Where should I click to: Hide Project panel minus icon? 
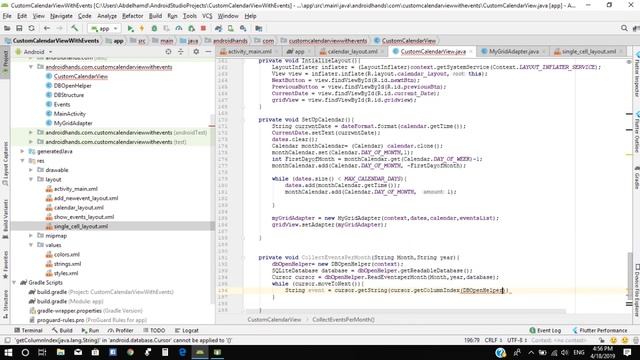tap(208, 52)
